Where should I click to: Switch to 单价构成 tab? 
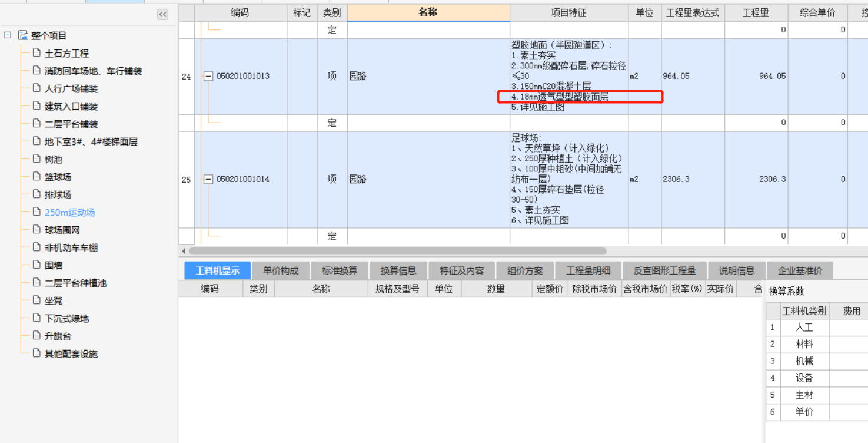coord(281,271)
